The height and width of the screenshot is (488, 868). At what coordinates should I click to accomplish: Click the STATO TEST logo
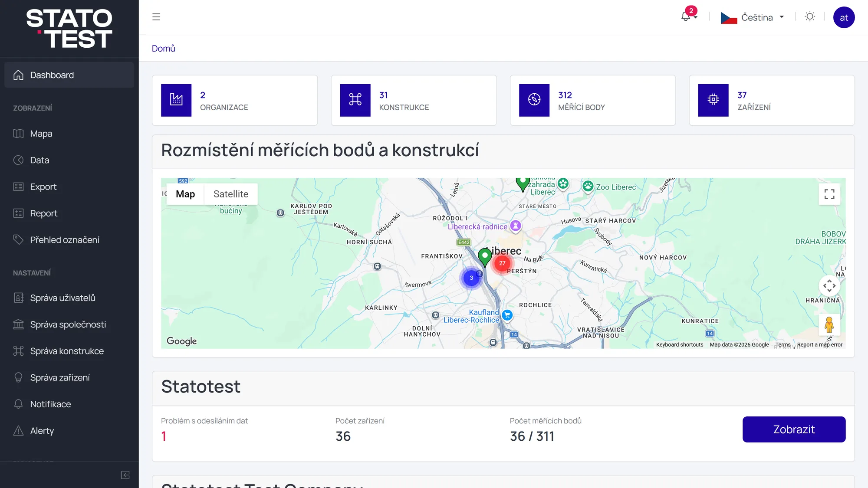point(69,29)
